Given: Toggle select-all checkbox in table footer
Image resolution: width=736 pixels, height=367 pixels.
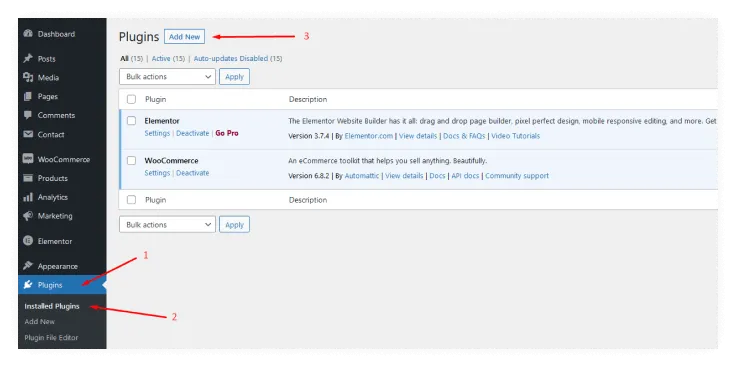Looking at the screenshot, I should [x=131, y=199].
